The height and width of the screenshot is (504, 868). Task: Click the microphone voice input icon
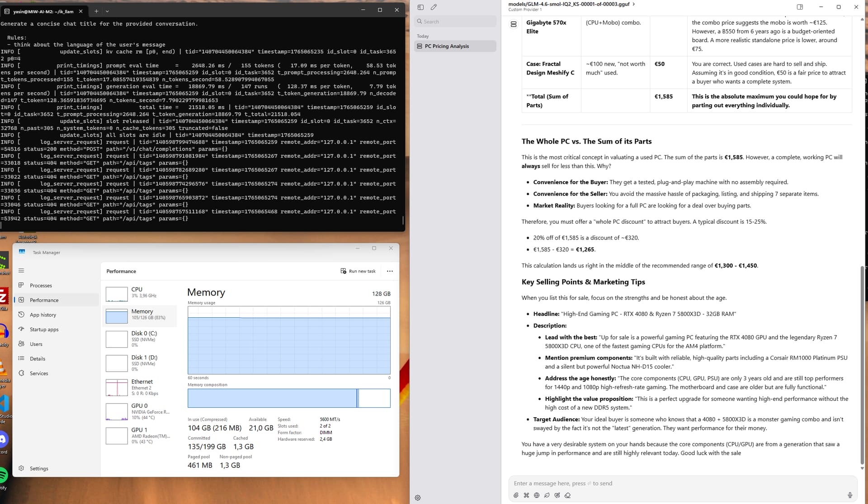tap(850, 495)
